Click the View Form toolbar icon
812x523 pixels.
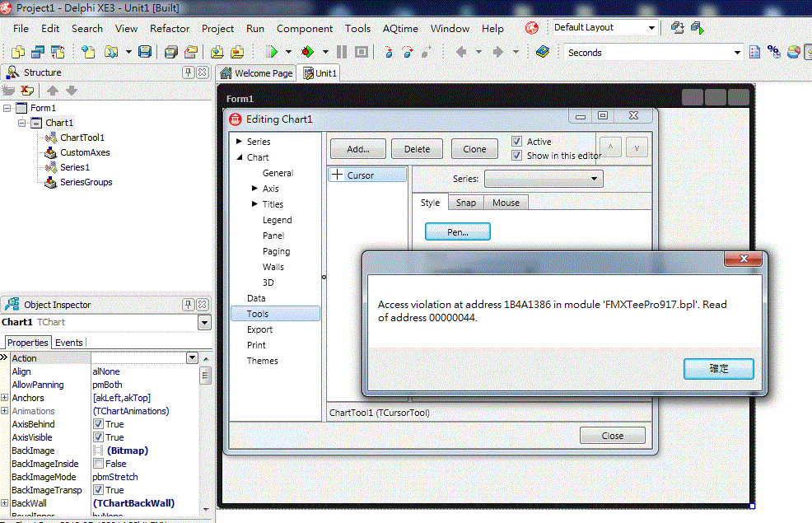[x=39, y=52]
